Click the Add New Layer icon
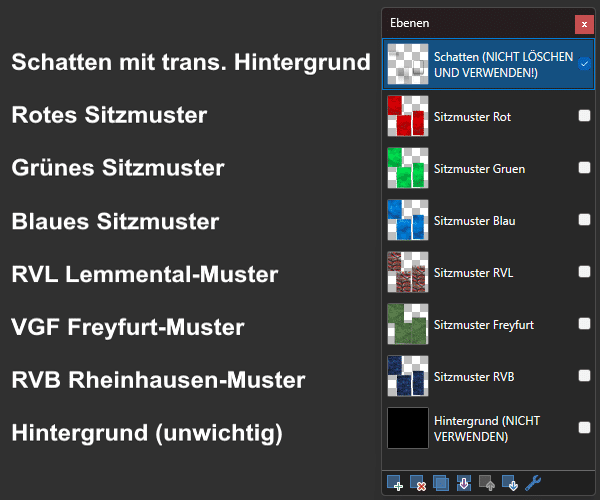Screen dimensions: 600x500 point(395,483)
